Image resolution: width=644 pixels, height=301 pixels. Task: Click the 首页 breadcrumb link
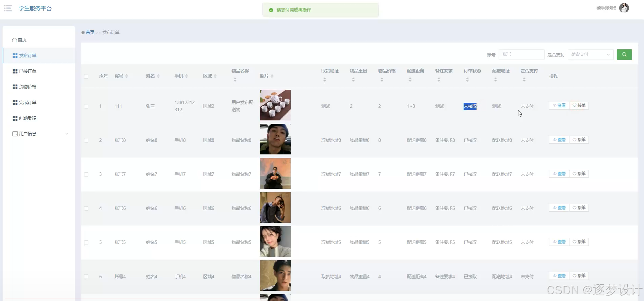tap(90, 32)
